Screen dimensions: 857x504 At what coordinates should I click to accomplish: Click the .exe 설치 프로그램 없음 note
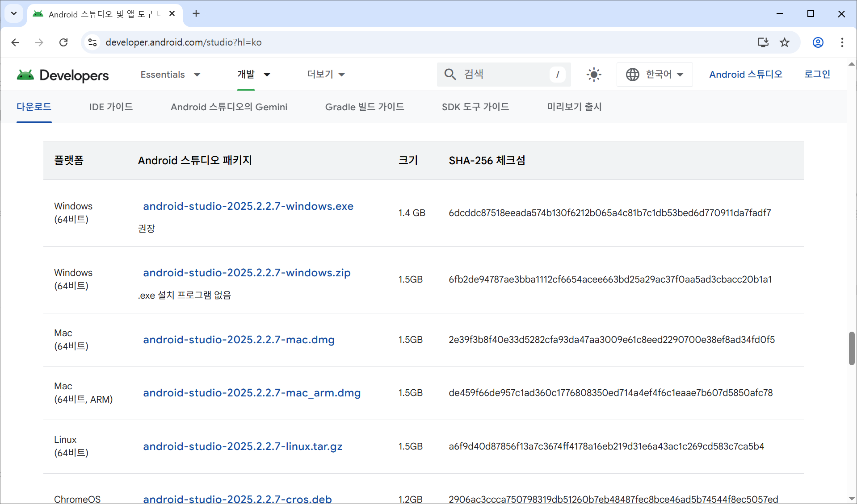(x=185, y=295)
